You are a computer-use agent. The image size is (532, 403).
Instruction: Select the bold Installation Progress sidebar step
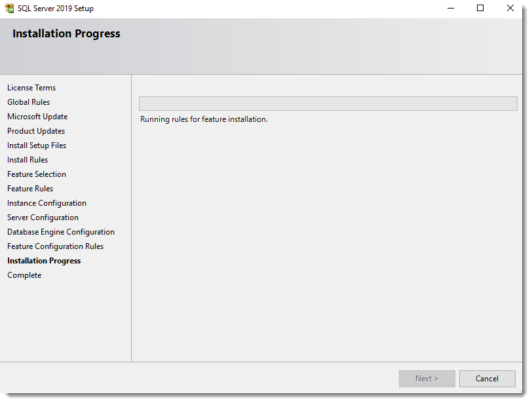point(44,261)
